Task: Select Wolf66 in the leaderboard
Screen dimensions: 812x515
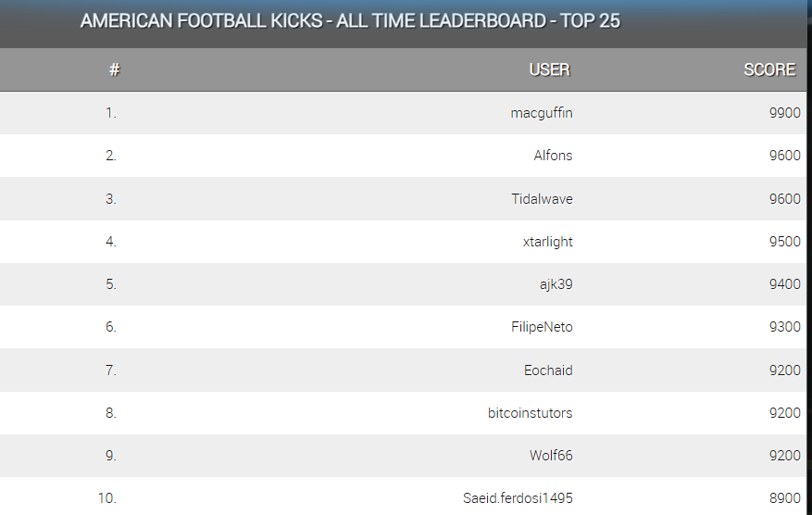Action: pos(551,456)
